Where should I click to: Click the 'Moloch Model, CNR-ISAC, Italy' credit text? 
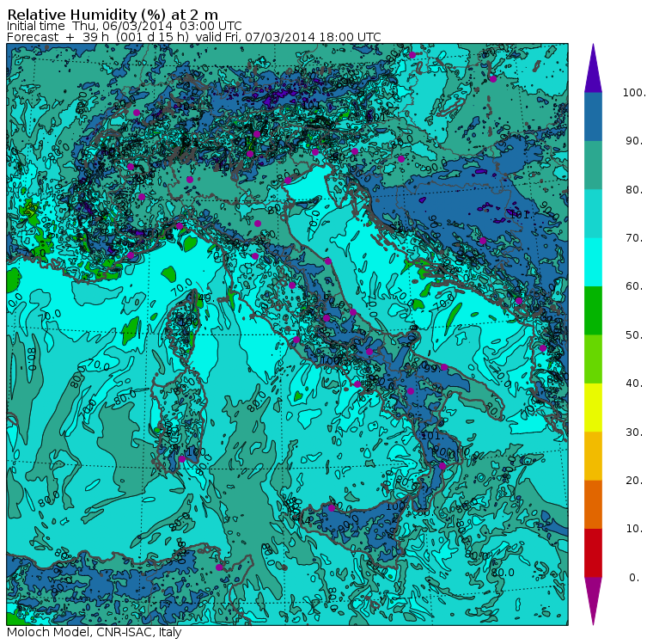click(95, 632)
